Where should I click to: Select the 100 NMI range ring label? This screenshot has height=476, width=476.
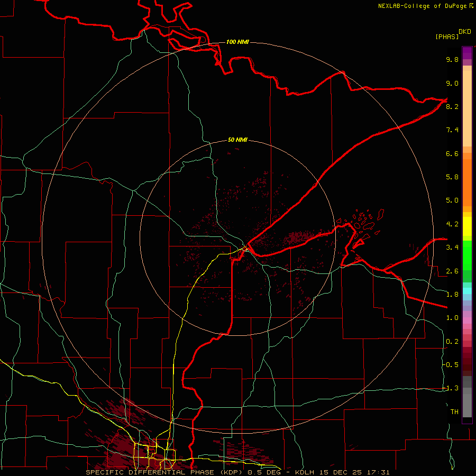coord(237,42)
